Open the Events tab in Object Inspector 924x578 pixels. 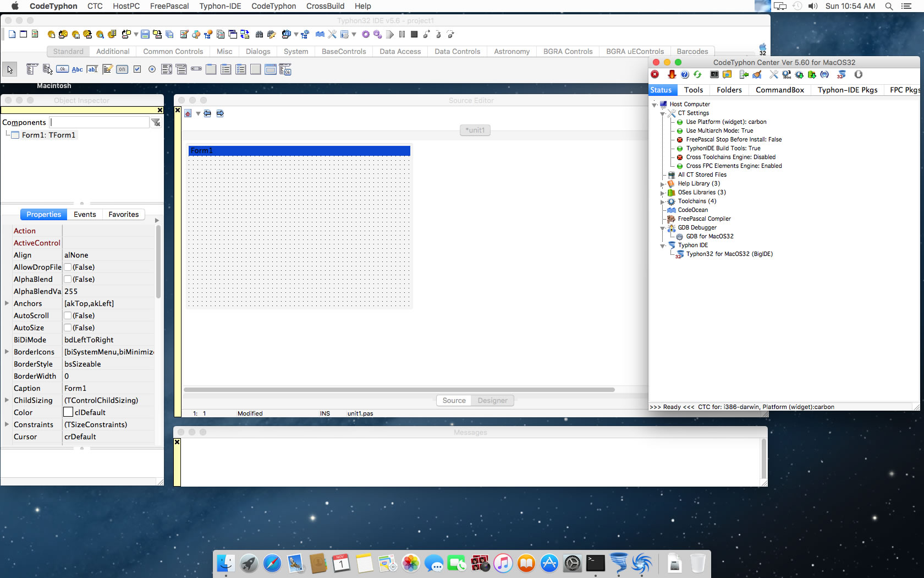point(85,214)
